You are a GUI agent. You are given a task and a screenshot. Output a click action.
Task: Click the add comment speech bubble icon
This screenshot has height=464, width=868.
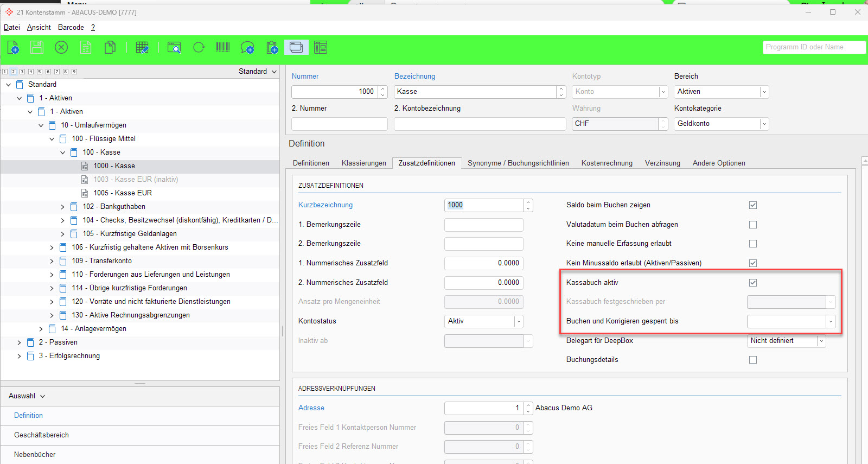pos(247,48)
